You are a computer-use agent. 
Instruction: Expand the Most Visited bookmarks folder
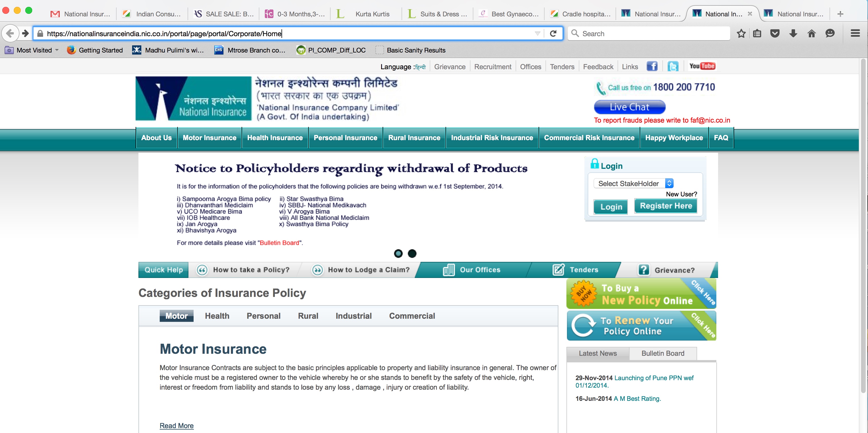34,50
